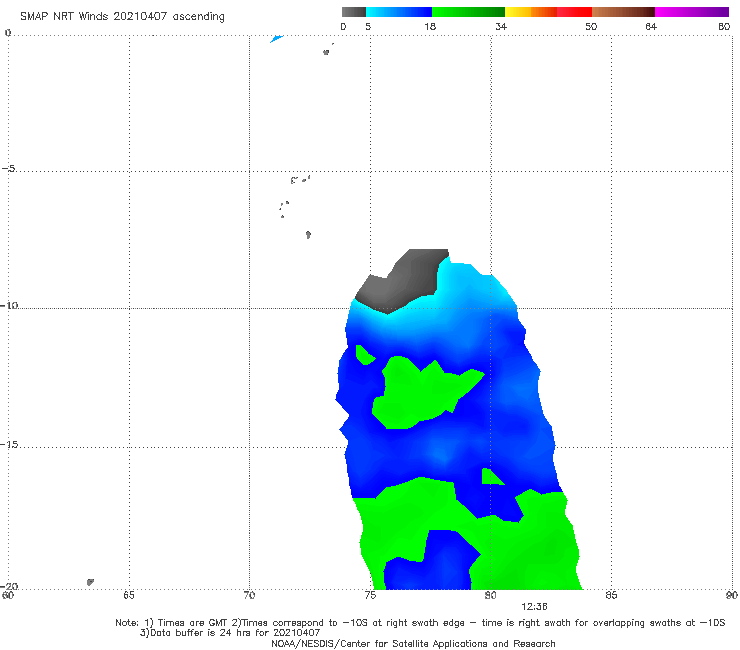Click the green segment of the color bar

click(x=468, y=12)
